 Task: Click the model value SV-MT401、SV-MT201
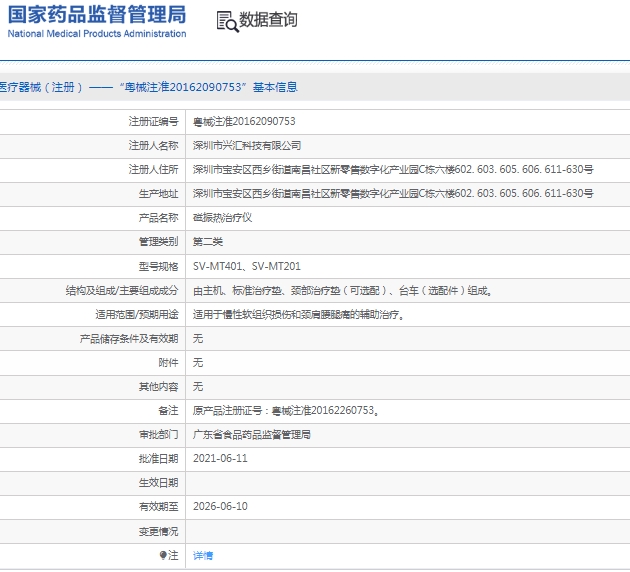[247, 266]
